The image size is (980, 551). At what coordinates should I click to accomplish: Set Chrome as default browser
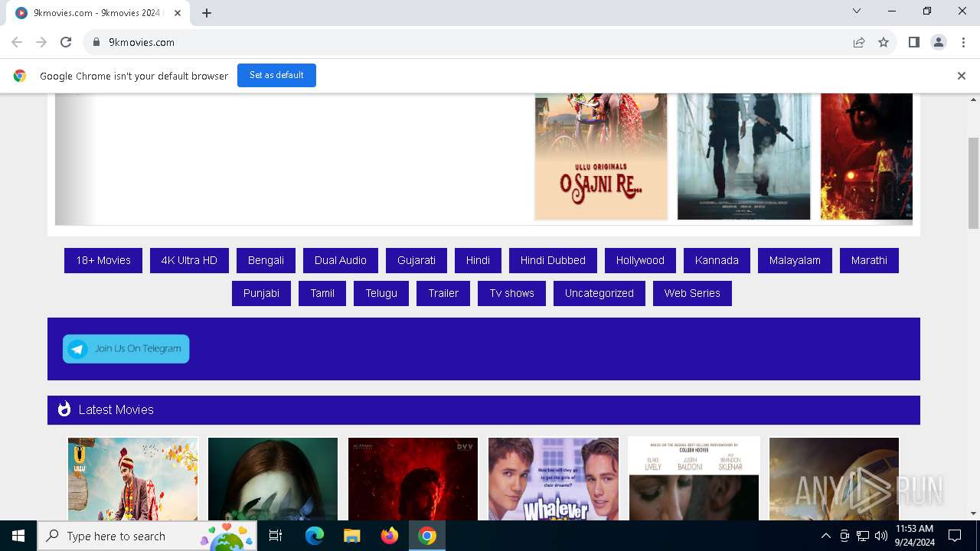tap(276, 75)
